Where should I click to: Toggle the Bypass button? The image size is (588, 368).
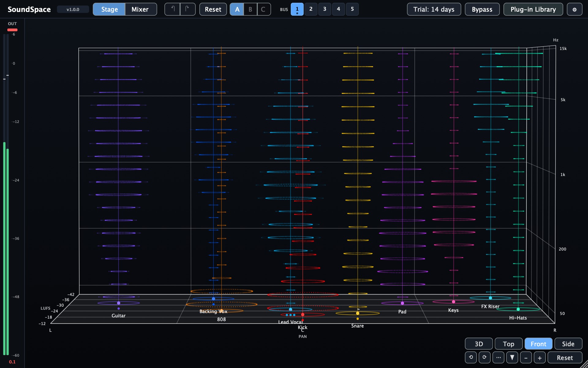(x=482, y=9)
